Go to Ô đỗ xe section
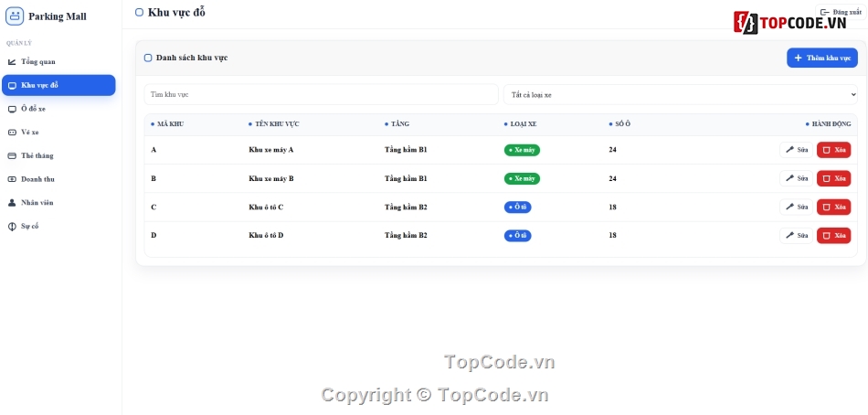868x415 pixels. (x=58, y=109)
